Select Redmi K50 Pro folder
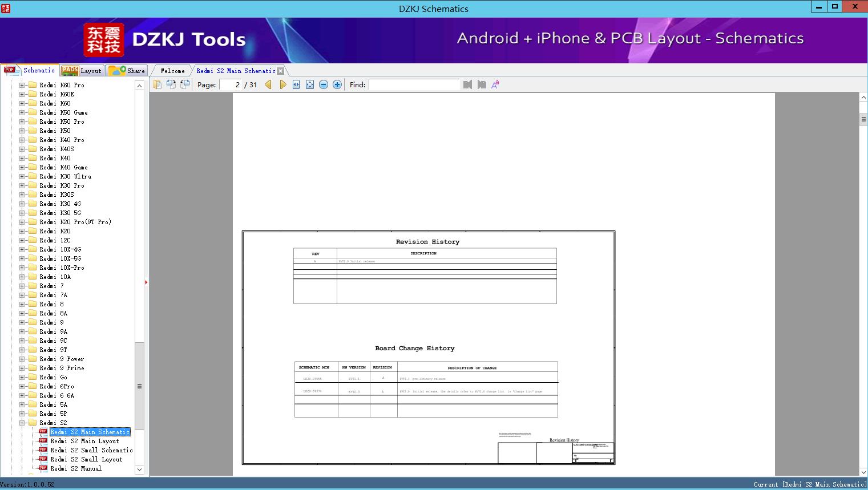 [x=62, y=122]
